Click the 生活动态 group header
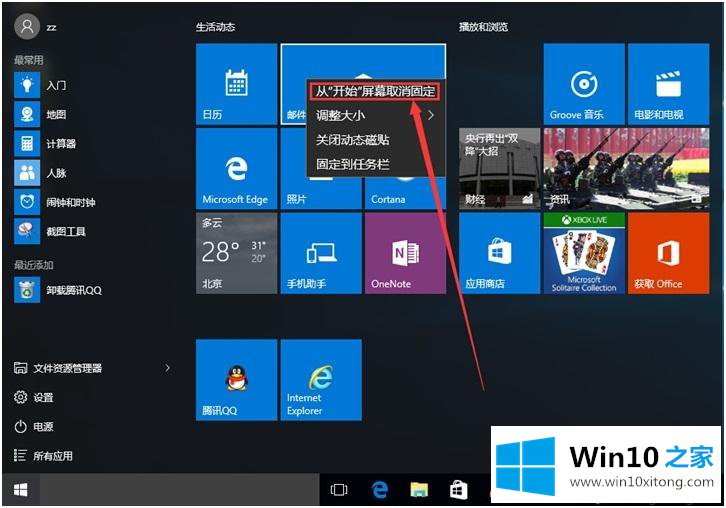726x508 pixels. (215, 27)
